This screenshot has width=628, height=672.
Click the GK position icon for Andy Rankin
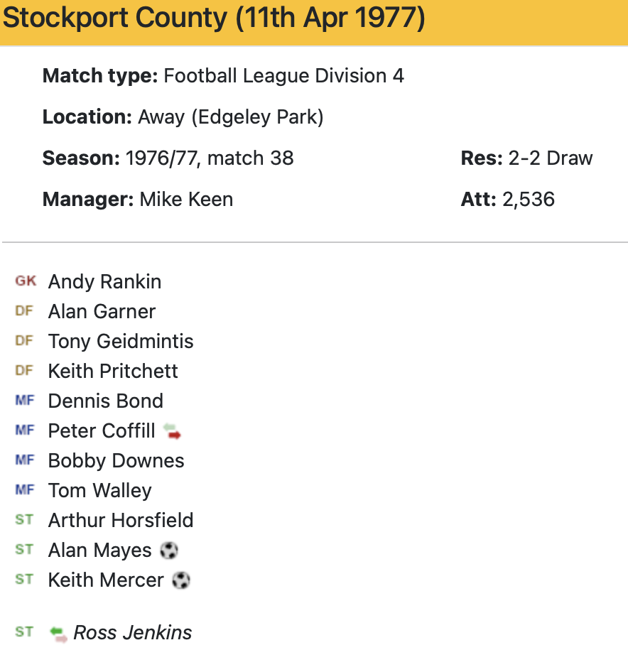click(x=26, y=281)
